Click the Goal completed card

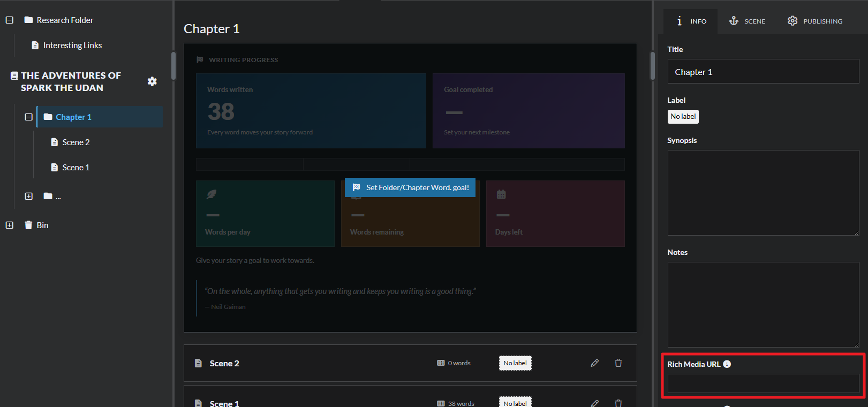click(529, 111)
